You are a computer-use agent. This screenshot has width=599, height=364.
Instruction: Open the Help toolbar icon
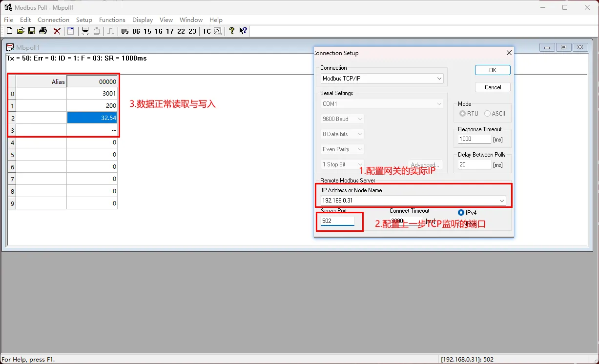point(231,31)
